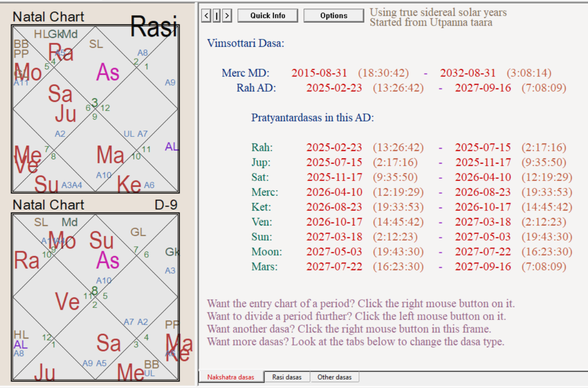588x388 pixels.
Task: Click Ju (Jupiter) in the Rasi chart
Action: click(66, 114)
